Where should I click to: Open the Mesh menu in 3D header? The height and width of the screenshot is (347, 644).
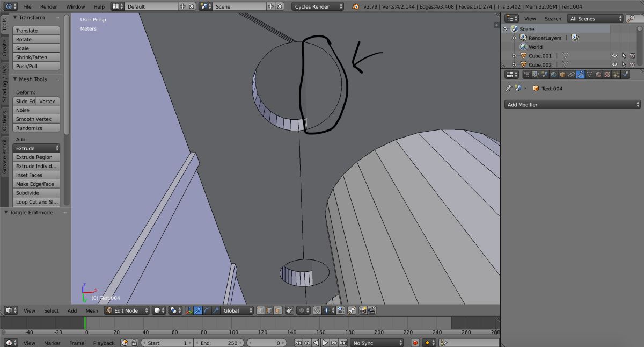pos(92,310)
